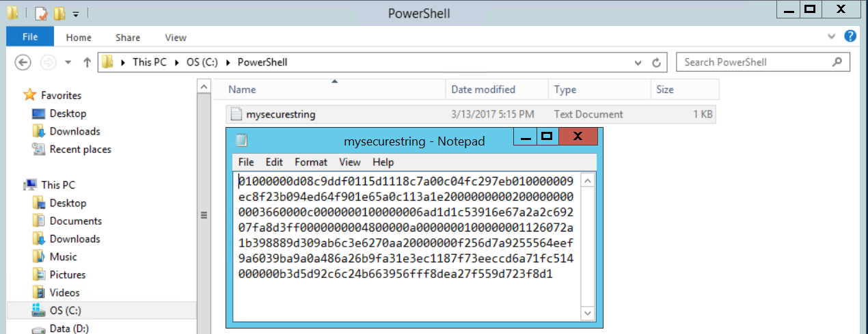This screenshot has width=868, height=334.
Task: Click Notepad vertical scrollbar down arrow
Action: 587,314
